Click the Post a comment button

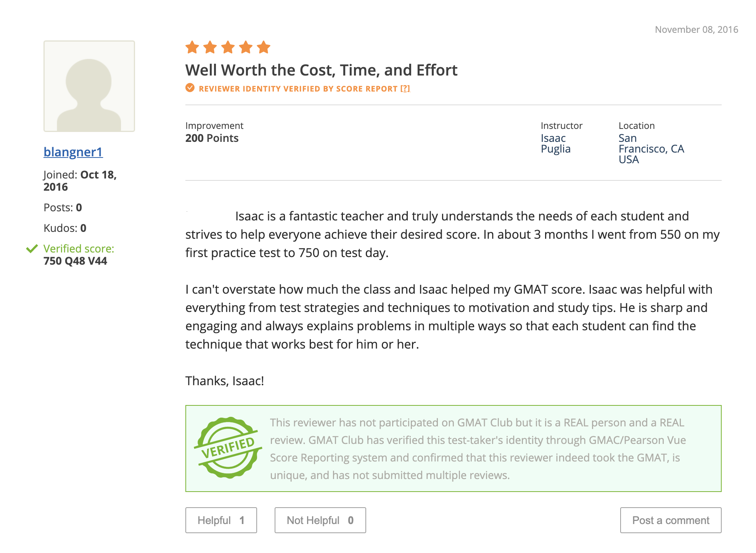coord(671,520)
